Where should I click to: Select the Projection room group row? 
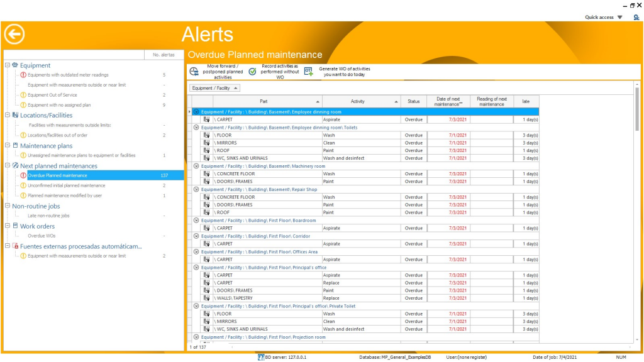(x=365, y=337)
